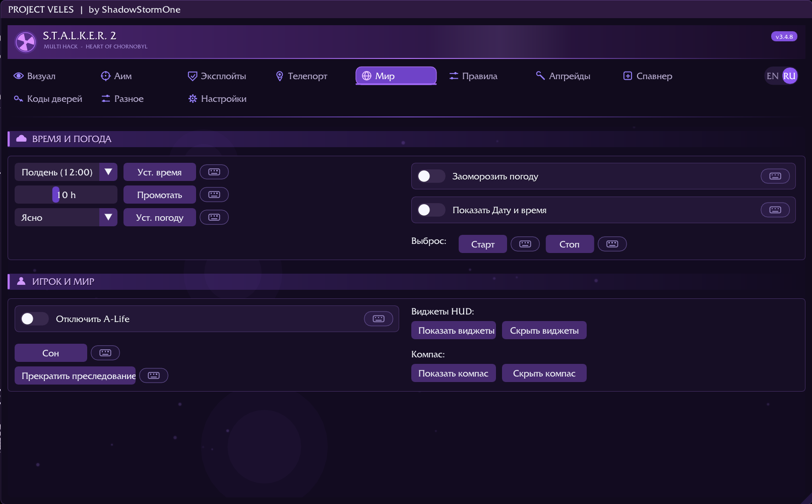Click the keybind icon next to Сон

(x=105, y=353)
